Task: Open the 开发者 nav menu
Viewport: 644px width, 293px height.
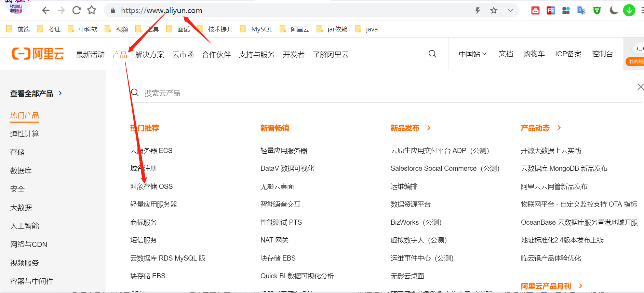Action: click(294, 54)
